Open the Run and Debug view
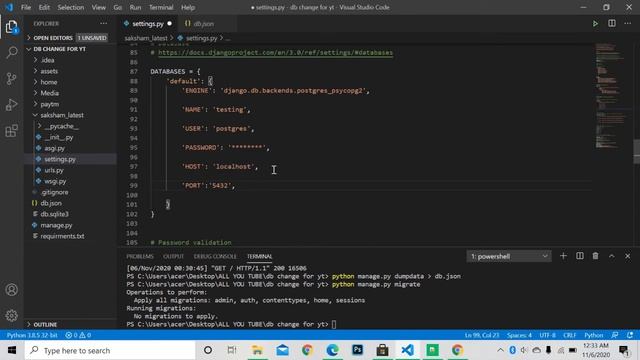 click(x=11, y=104)
